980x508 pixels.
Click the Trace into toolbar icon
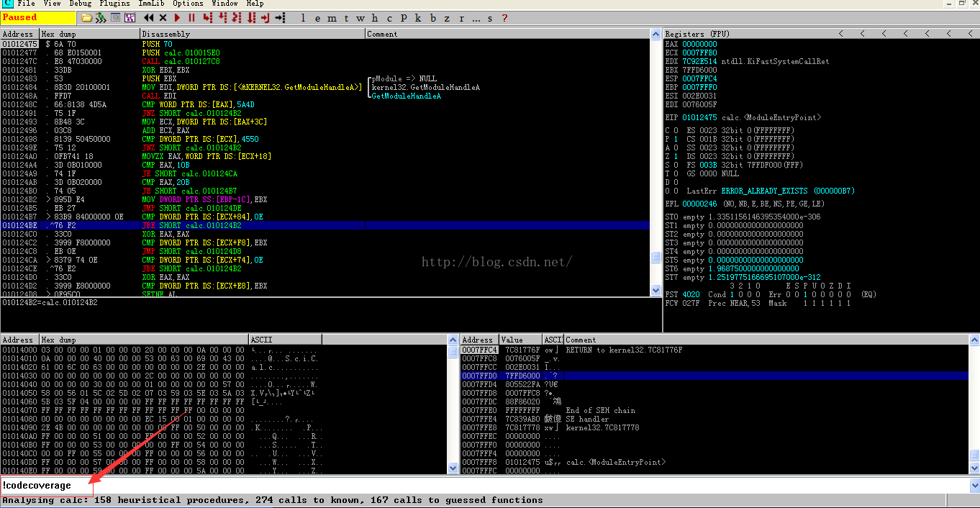[237, 17]
